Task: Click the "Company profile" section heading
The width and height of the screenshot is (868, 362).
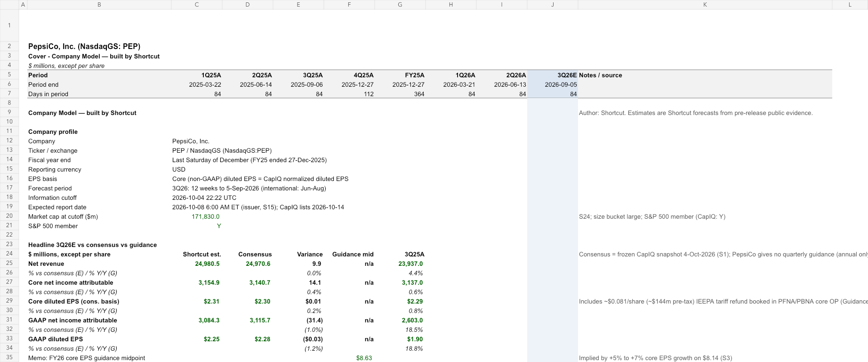Action: 53,132
